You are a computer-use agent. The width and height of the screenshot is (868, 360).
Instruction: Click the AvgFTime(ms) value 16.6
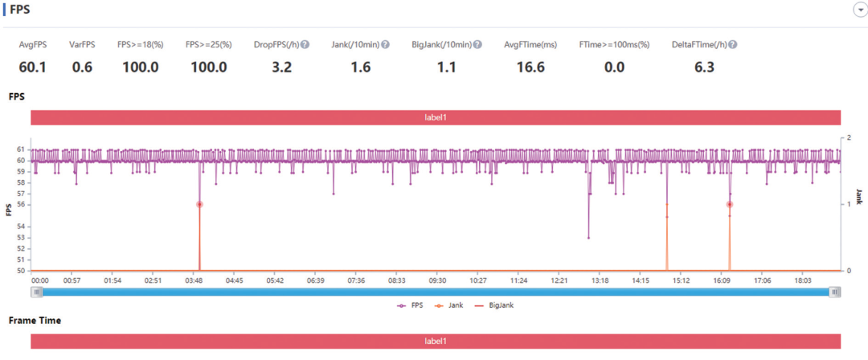click(530, 67)
